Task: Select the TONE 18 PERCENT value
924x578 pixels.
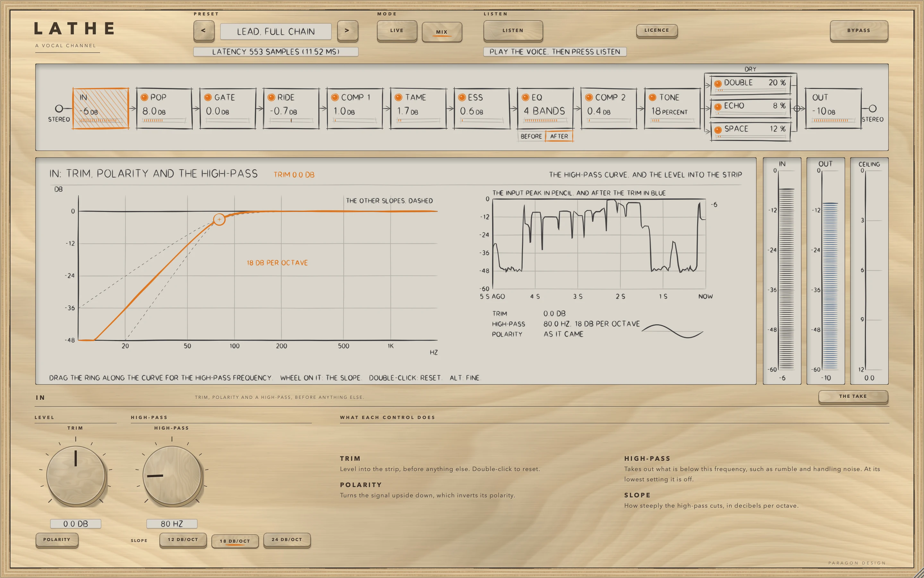Action: [x=669, y=111]
